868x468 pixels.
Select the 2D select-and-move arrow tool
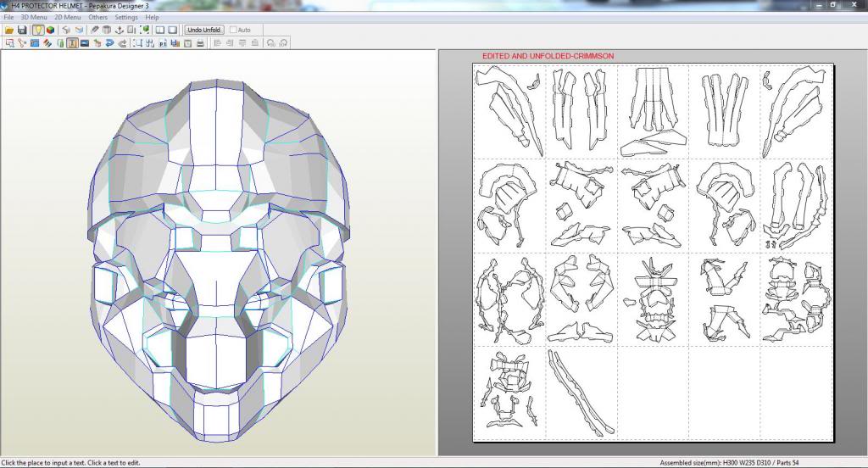(9, 43)
